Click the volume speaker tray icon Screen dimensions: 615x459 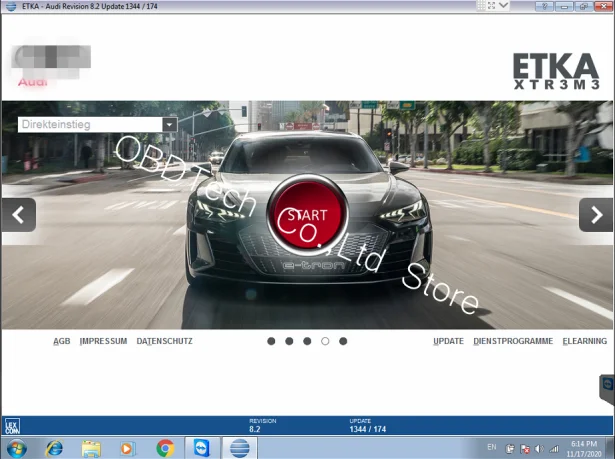pyautogui.click(x=539, y=448)
